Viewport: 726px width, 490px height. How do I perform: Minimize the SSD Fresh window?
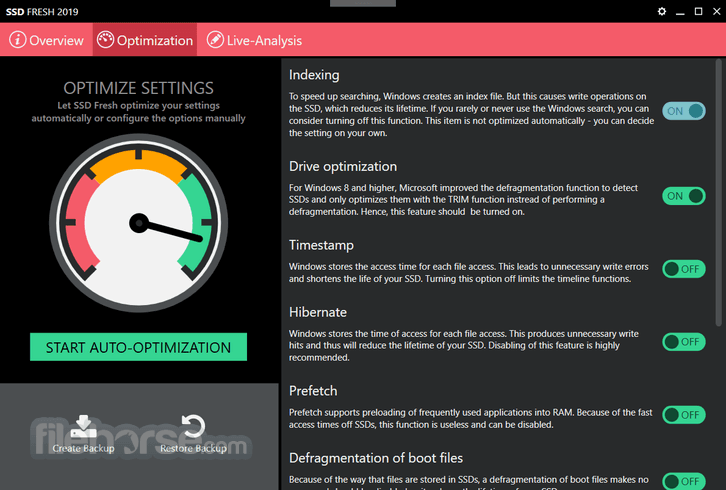coord(680,12)
